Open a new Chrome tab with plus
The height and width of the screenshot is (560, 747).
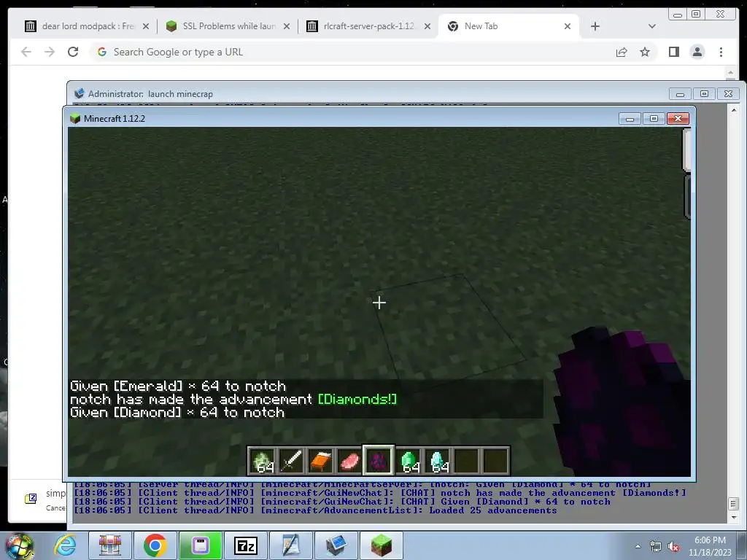tap(595, 26)
